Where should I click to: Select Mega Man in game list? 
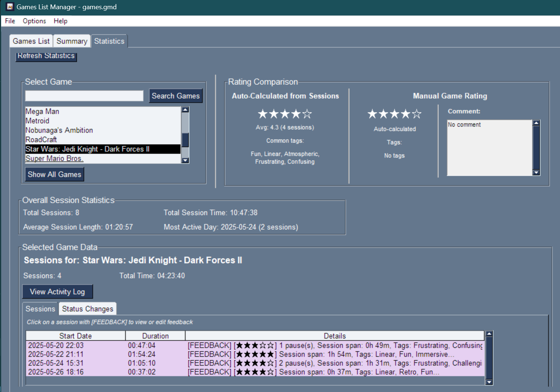[103, 111]
